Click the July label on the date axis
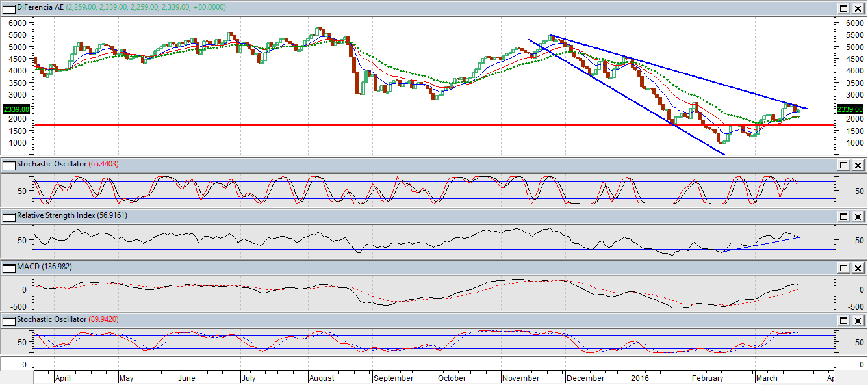Screen dimensions: 868x385 pyautogui.click(x=248, y=378)
